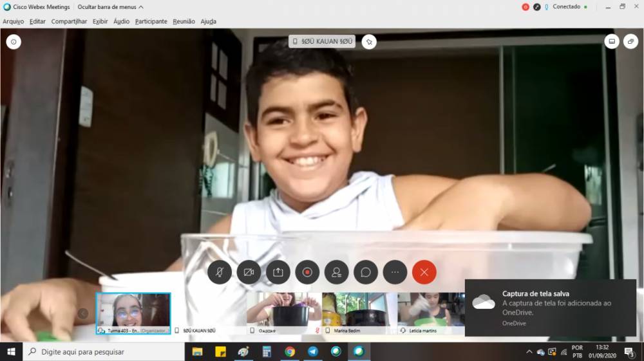Screen dimensions: 644x361
Task: Open meeting information icon at top left
Action: (14, 42)
